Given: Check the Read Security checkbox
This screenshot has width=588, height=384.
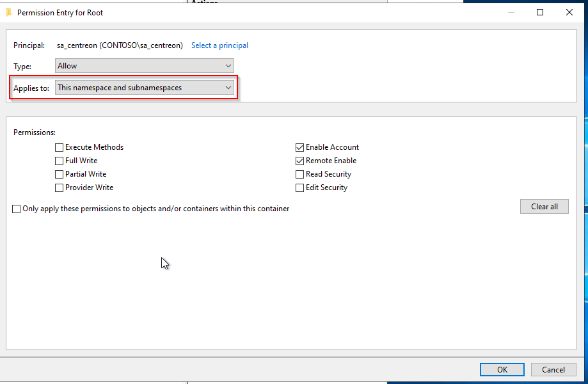Looking at the screenshot, I should click(300, 174).
